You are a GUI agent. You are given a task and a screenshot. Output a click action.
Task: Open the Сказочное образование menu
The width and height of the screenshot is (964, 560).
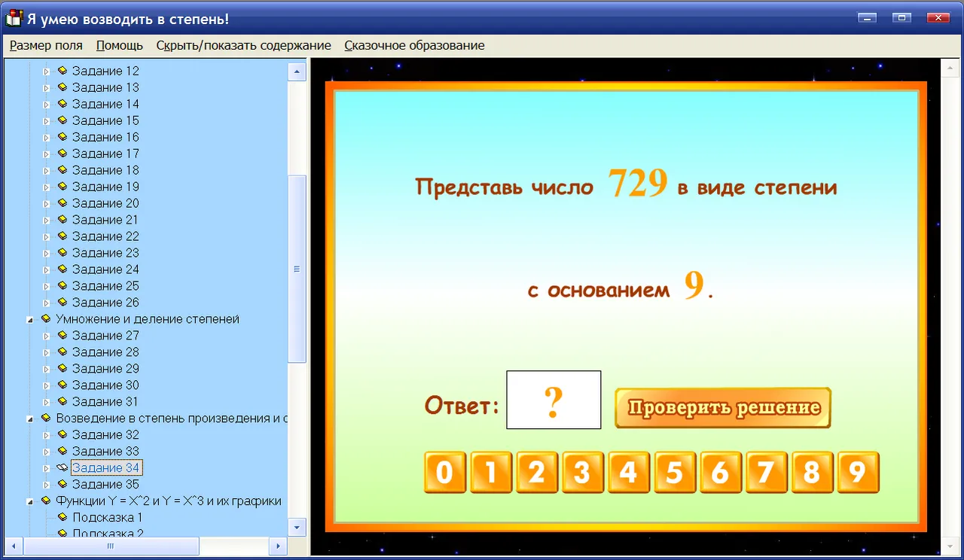[x=414, y=45]
